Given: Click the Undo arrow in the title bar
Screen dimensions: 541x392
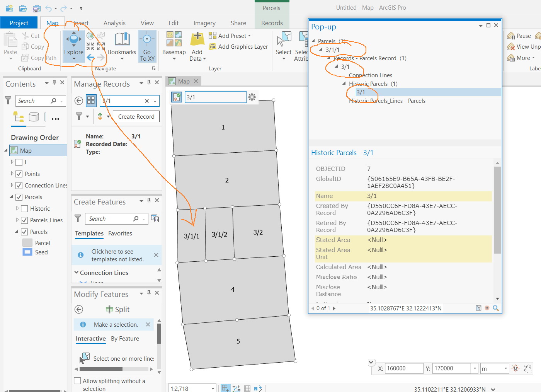Looking at the screenshot, I should pyautogui.click(x=48, y=8).
